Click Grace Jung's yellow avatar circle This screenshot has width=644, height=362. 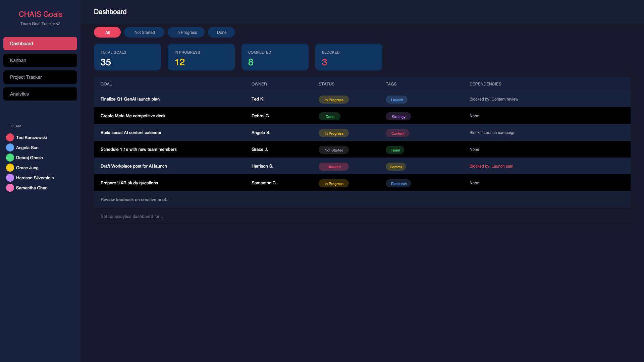[x=10, y=168]
